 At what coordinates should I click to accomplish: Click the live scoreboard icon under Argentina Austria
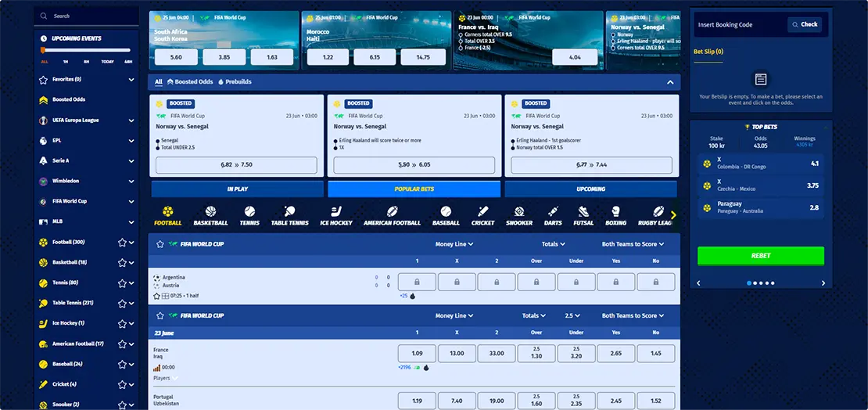coord(165,297)
